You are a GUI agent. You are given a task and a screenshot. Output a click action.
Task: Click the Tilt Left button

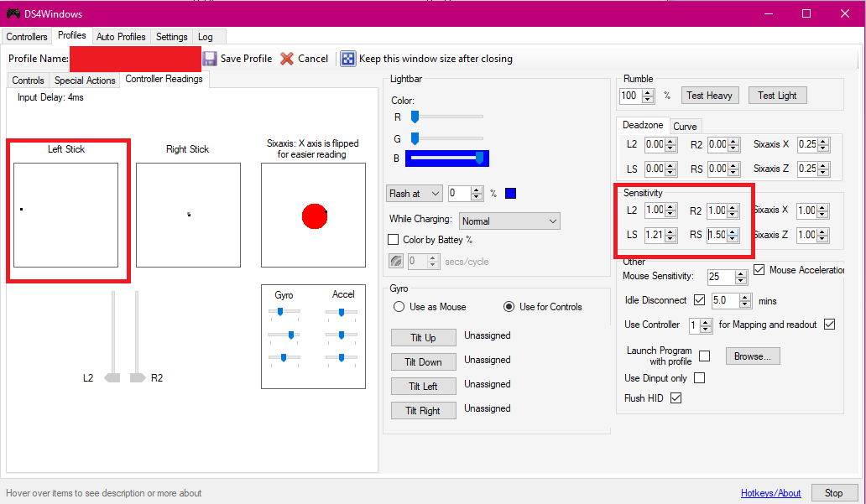(x=423, y=387)
